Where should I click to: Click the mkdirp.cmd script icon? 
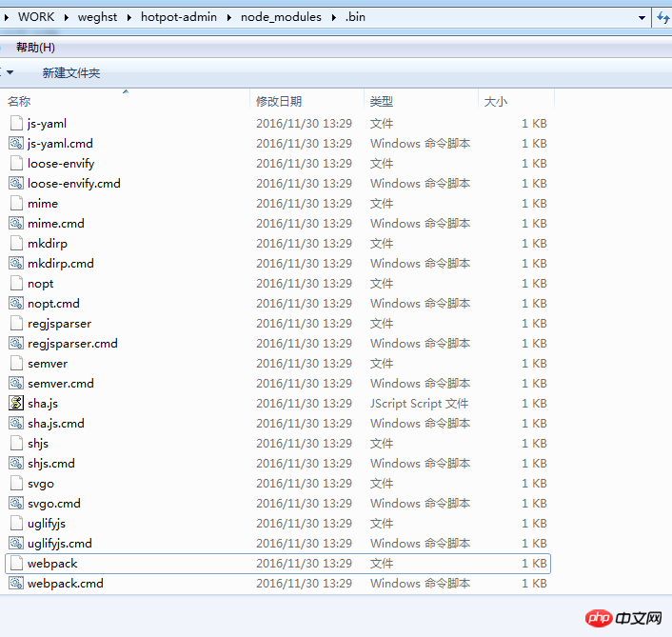click(x=16, y=263)
